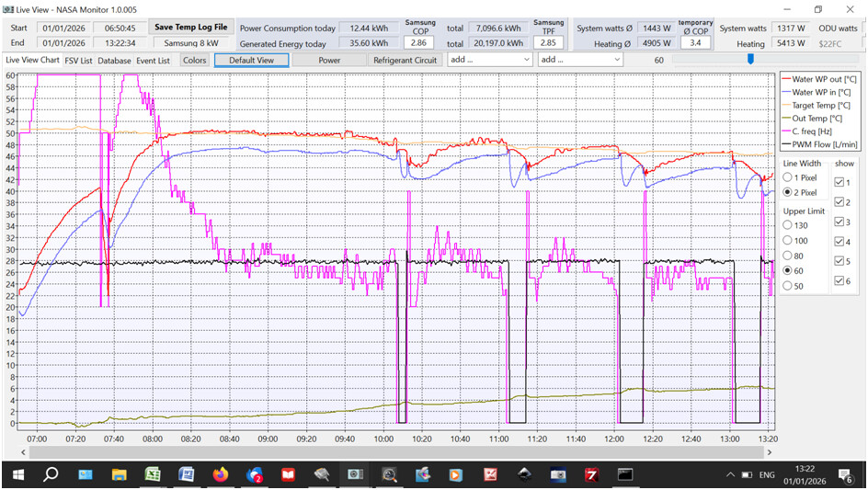Screen dimensions: 868x490
Task: Open Microsoft Excel from the taskbar
Action: tap(152, 474)
